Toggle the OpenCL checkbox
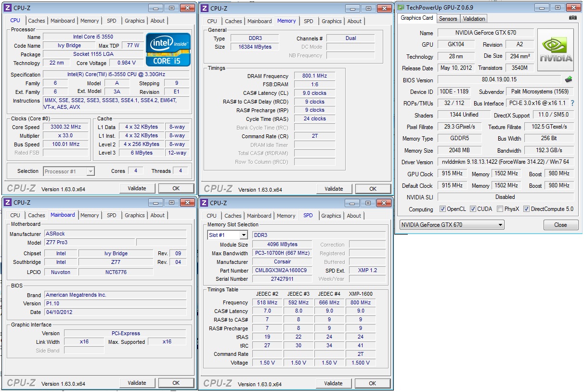 point(442,209)
